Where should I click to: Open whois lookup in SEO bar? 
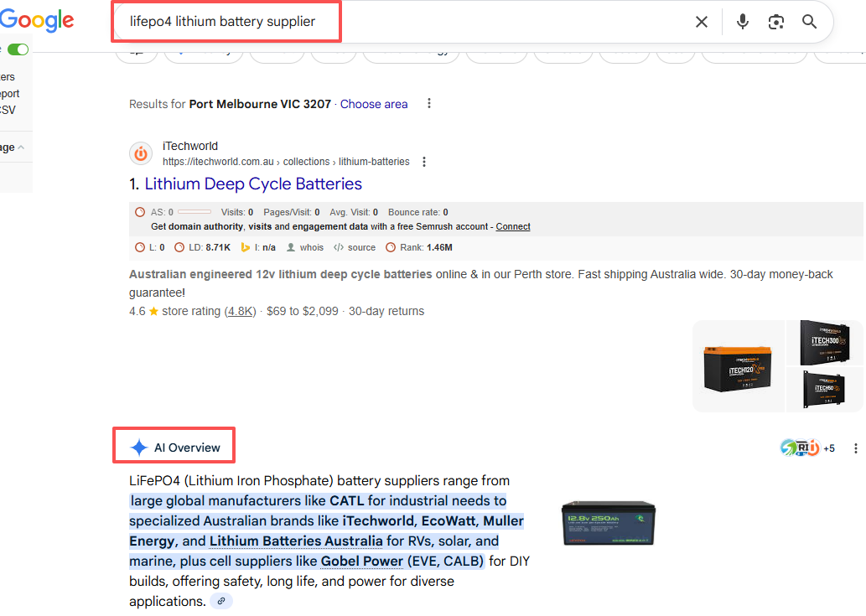pyautogui.click(x=305, y=247)
